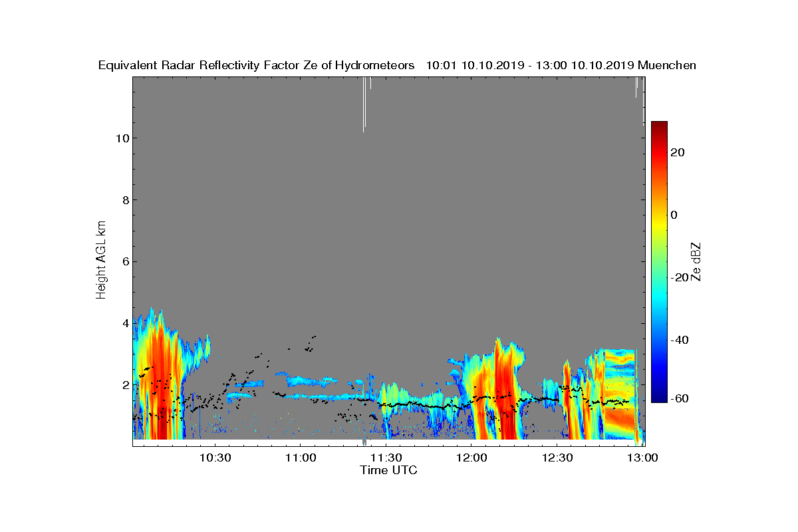Click the height tick label 10

121,138
